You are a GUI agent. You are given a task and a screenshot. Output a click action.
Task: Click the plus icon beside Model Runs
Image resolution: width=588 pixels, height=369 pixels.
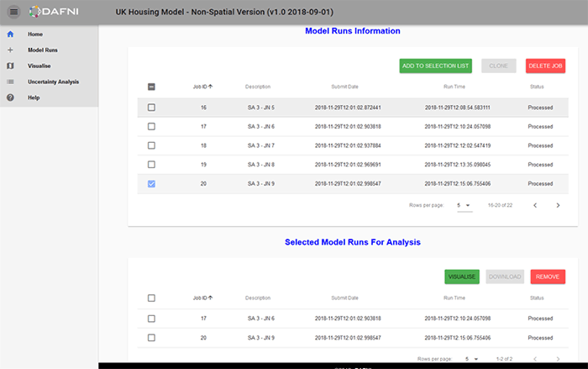[x=10, y=50]
